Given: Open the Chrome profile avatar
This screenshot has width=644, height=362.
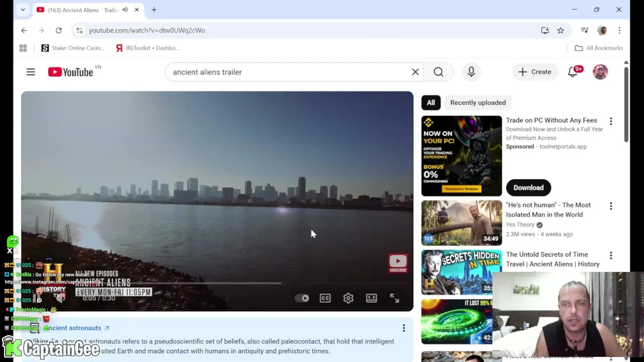Looking at the screenshot, I should [602, 30].
